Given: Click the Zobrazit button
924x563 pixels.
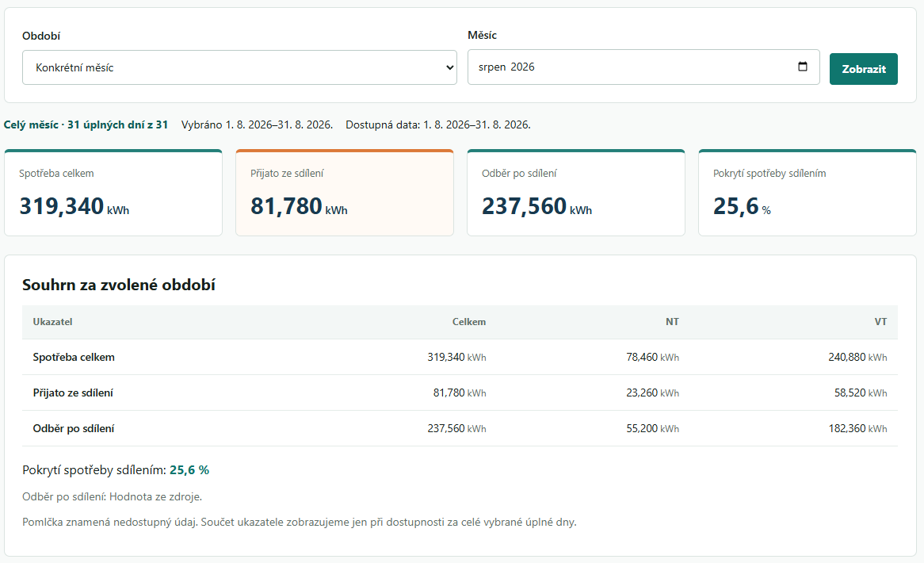Looking at the screenshot, I should tap(863, 69).
